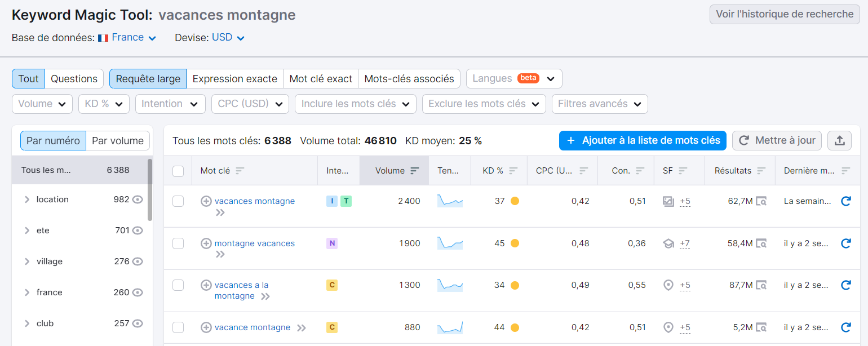Open SERP view icon for 87,7M results
Image resolution: width=868 pixels, height=346 pixels.
point(761,285)
